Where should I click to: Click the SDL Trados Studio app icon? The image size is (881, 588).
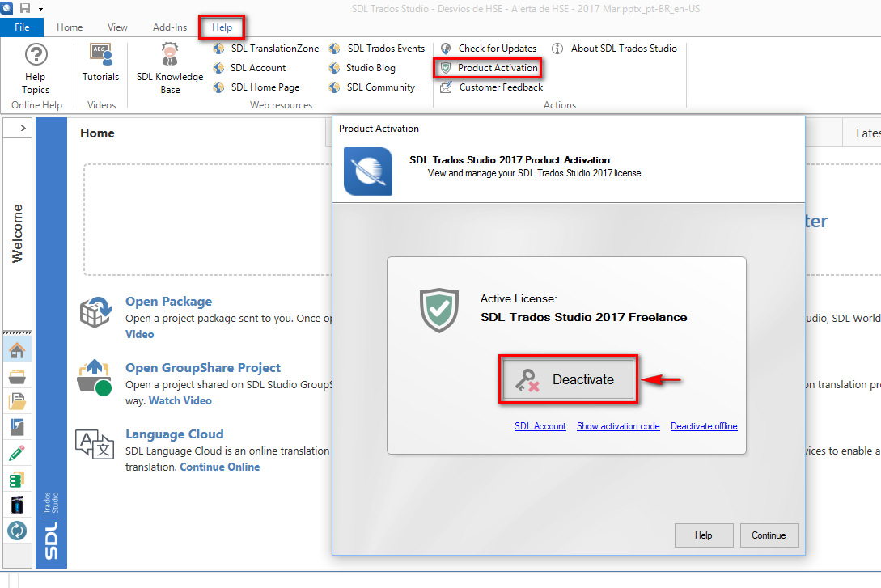(6, 8)
